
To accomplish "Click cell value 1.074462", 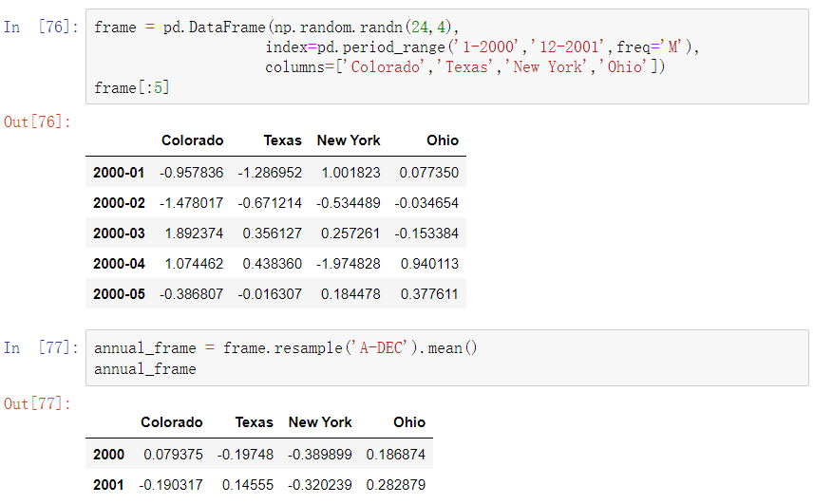I will (194, 264).
